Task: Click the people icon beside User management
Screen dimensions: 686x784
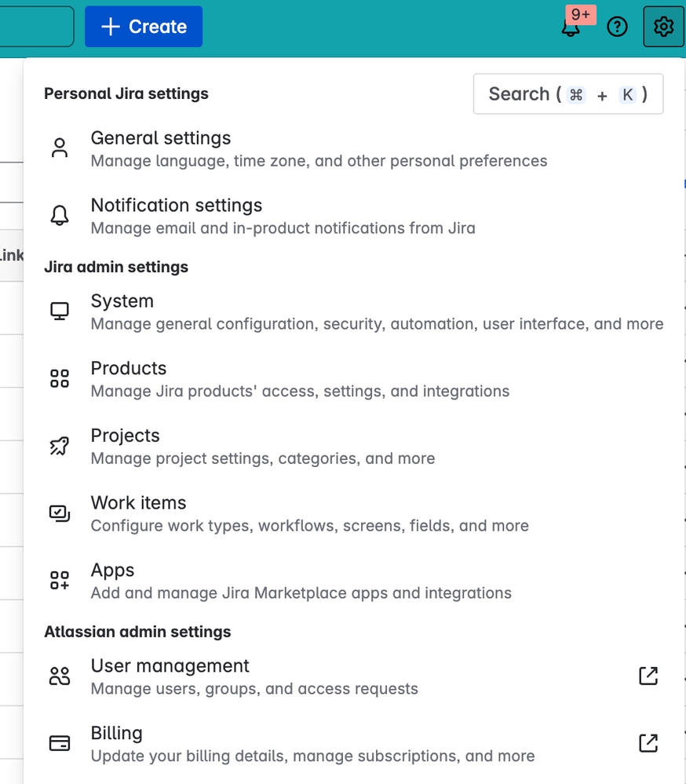Action: [59, 675]
